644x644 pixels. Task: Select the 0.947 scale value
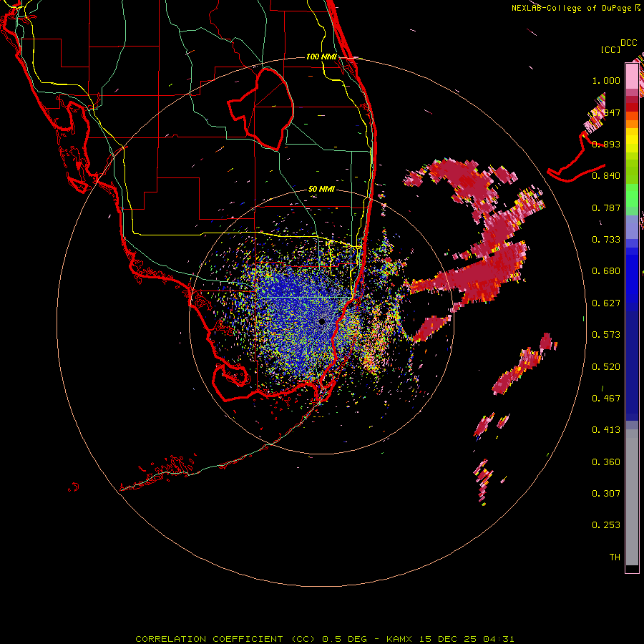point(606,112)
